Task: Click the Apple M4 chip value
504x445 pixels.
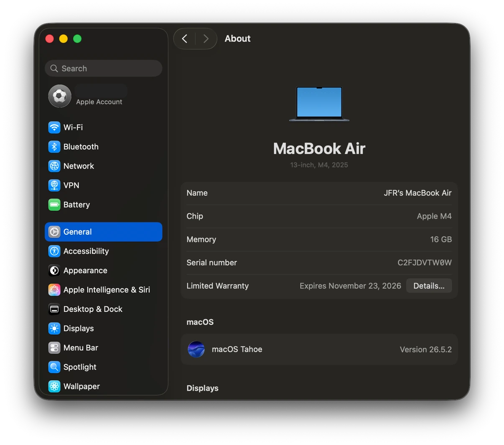Action: (x=434, y=216)
